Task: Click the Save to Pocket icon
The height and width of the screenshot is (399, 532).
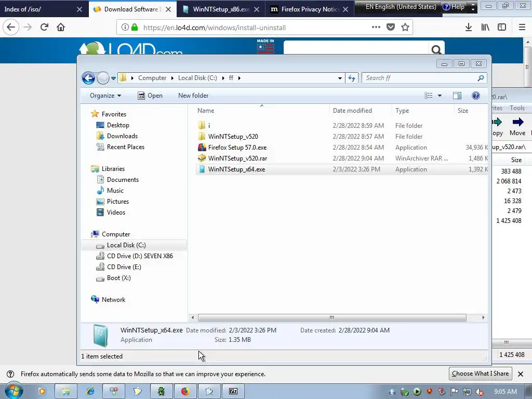Action: point(391,27)
